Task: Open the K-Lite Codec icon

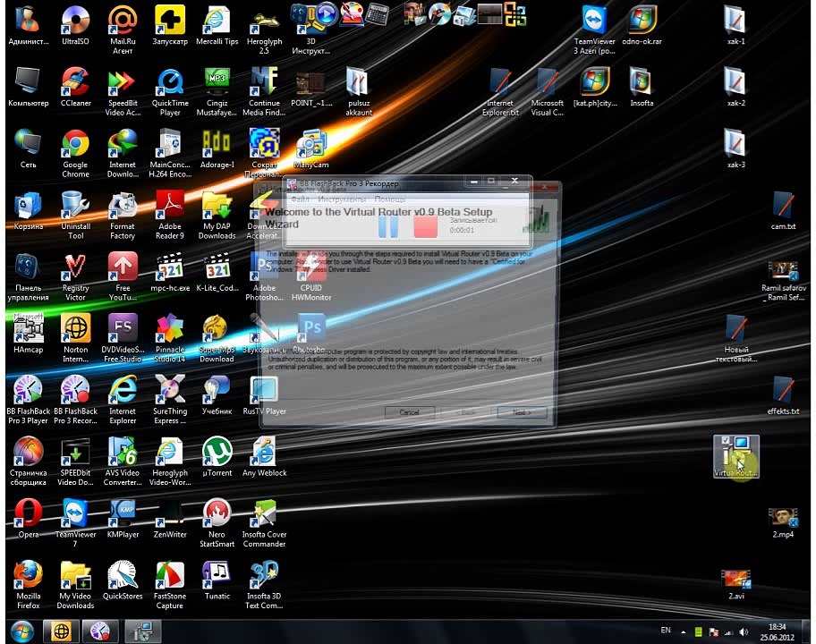Action: 217,272
